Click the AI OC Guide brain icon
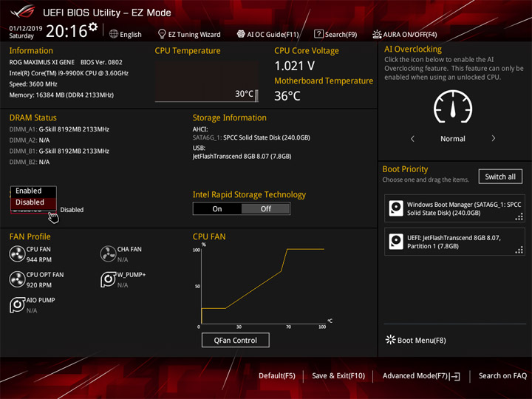Image resolution: width=532 pixels, height=399 pixels. pos(241,34)
